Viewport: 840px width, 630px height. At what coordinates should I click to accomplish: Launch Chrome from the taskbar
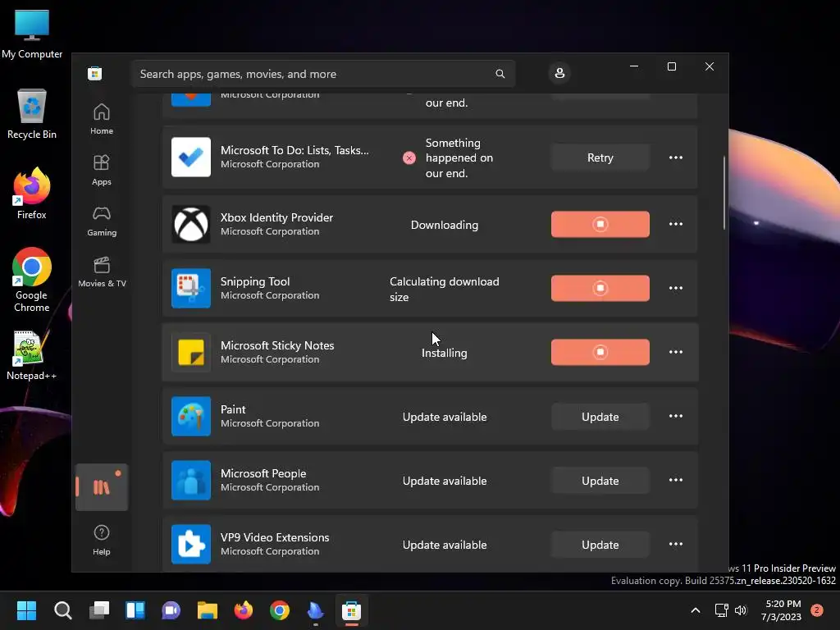tap(280, 610)
